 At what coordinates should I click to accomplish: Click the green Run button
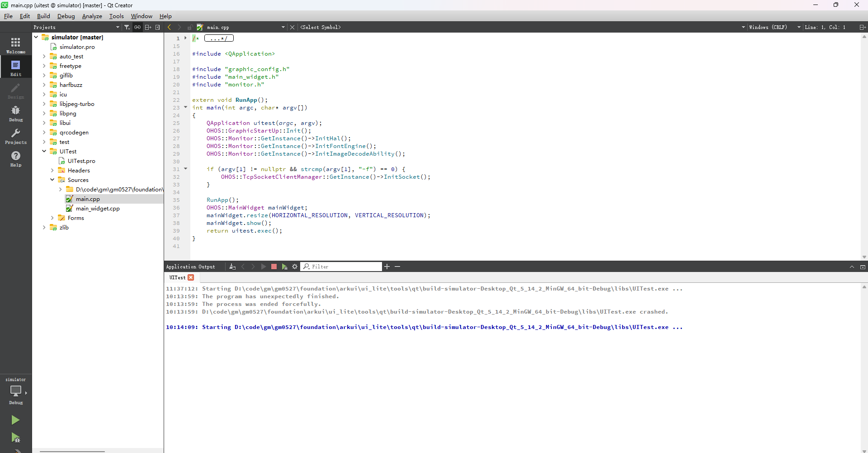coord(15,420)
